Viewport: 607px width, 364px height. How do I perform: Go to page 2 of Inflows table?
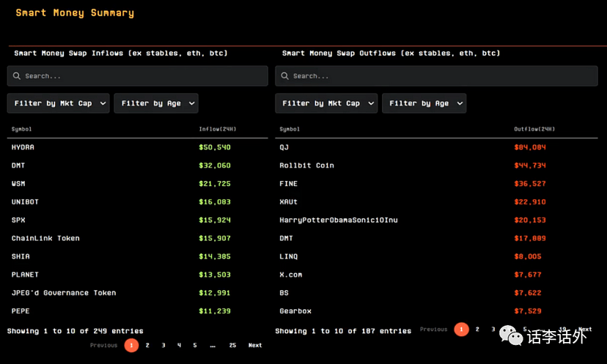coord(147,345)
